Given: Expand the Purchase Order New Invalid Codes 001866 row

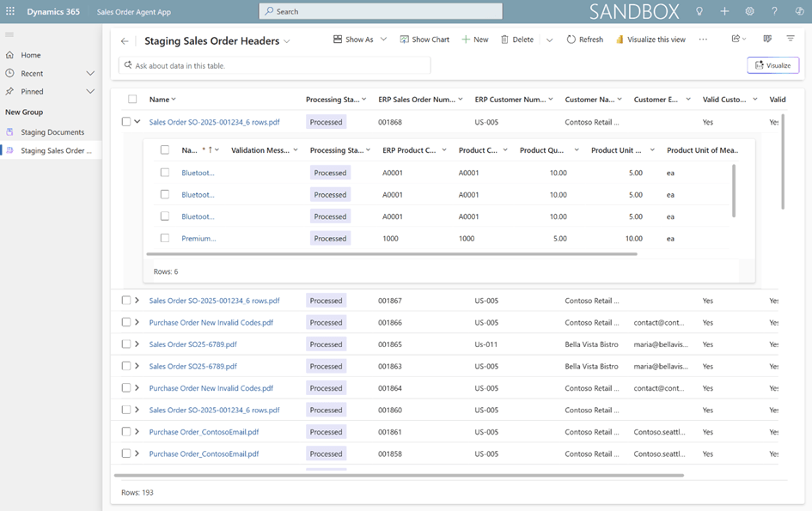Looking at the screenshot, I should click(x=137, y=323).
